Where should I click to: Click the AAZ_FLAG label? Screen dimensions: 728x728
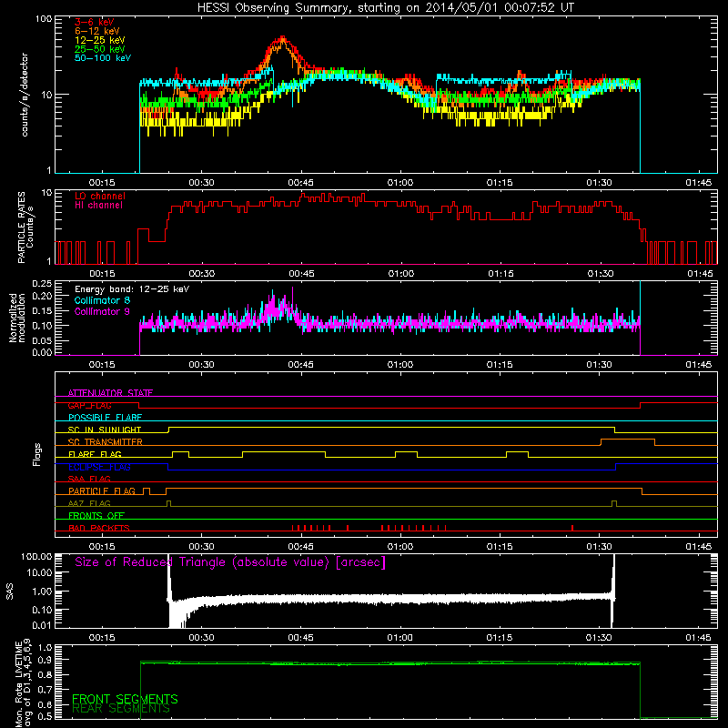(x=89, y=503)
